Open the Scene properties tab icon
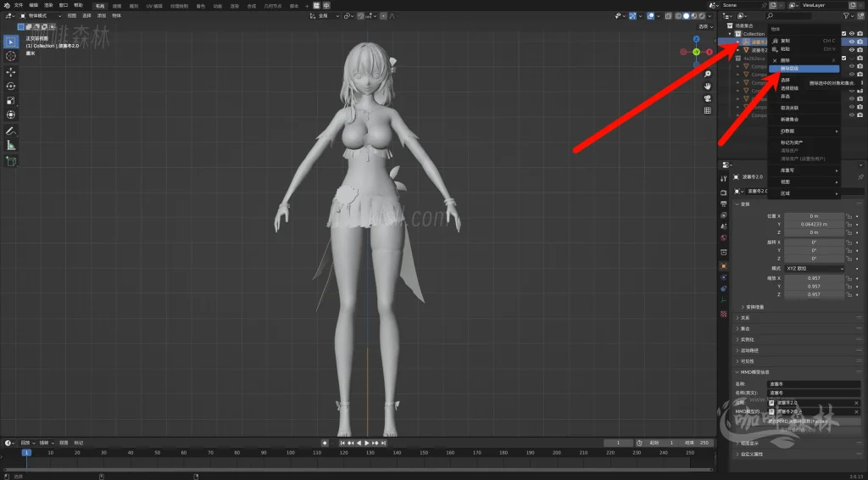Screen dimensions: 868x480 [724, 226]
